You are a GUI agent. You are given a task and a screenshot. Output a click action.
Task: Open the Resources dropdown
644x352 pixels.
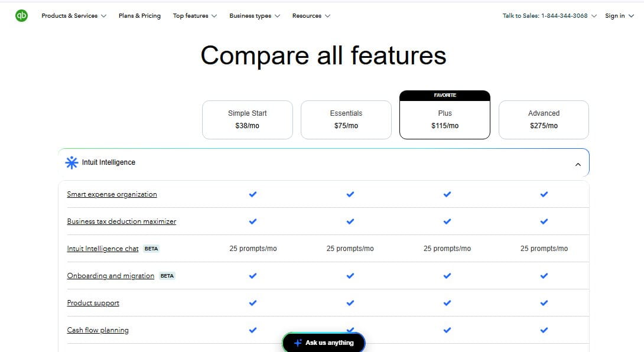(311, 15)
